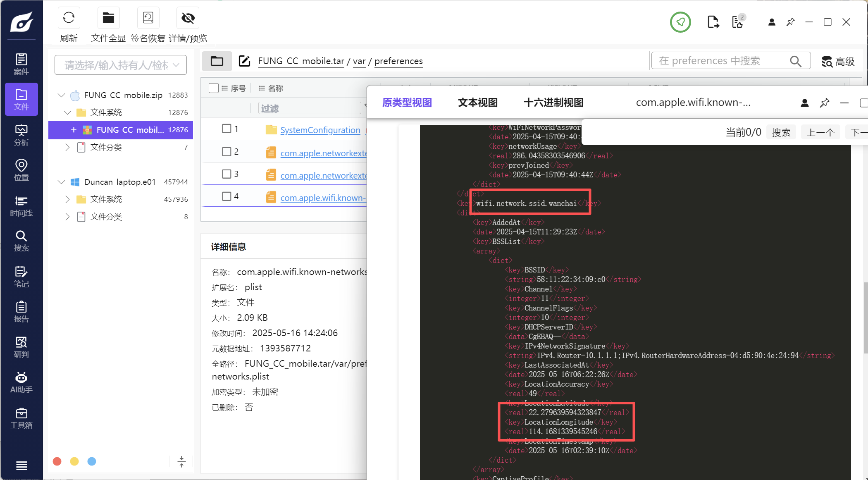Screen dimensions: 868x480
Task: Check the checkbox for row 1 SystemConfiguration
Action: point(227,129)
